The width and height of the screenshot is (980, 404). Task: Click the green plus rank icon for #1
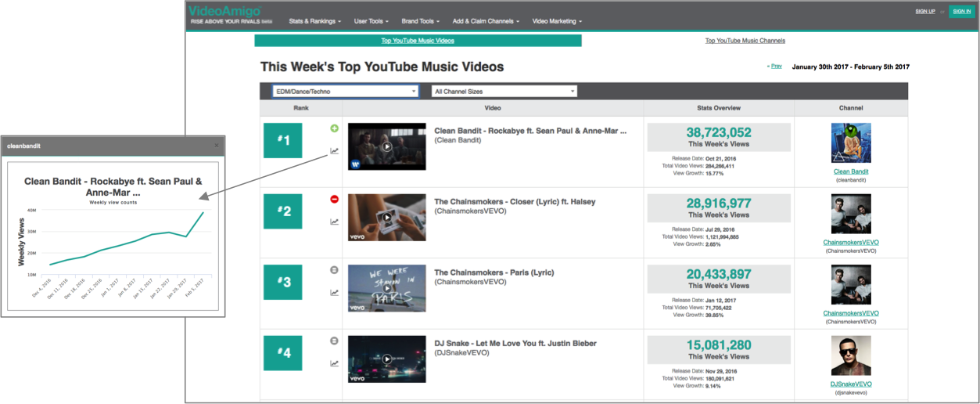pos(335,128)
